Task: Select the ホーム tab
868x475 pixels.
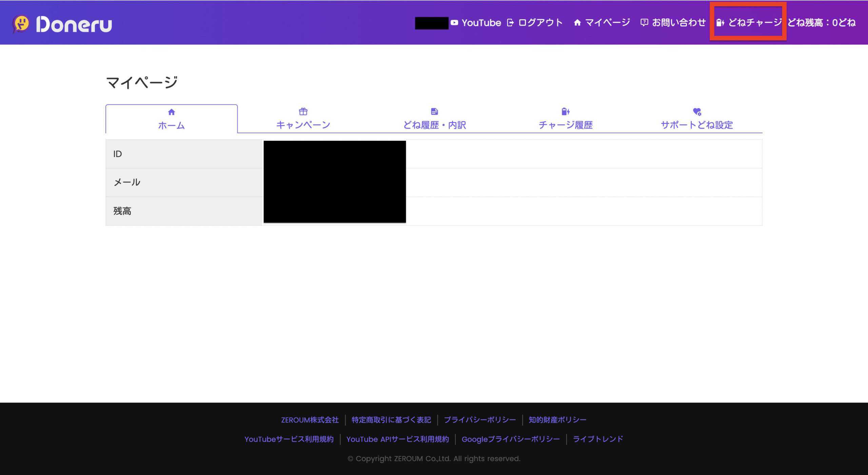Action: click(172, 119)
